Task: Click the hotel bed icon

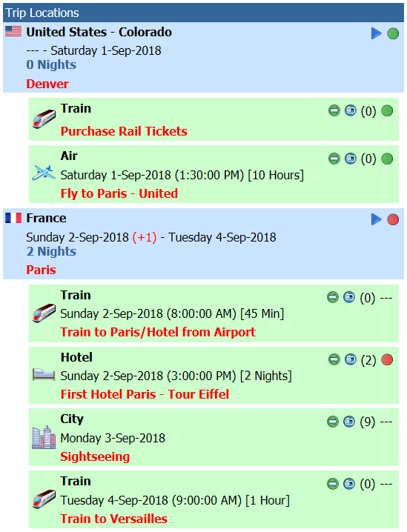Action: (44, 375)
